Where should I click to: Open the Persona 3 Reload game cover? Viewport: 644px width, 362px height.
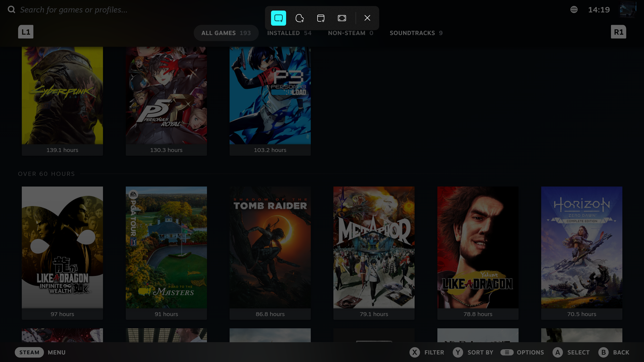pyautogui.click(x=270, y=95)
